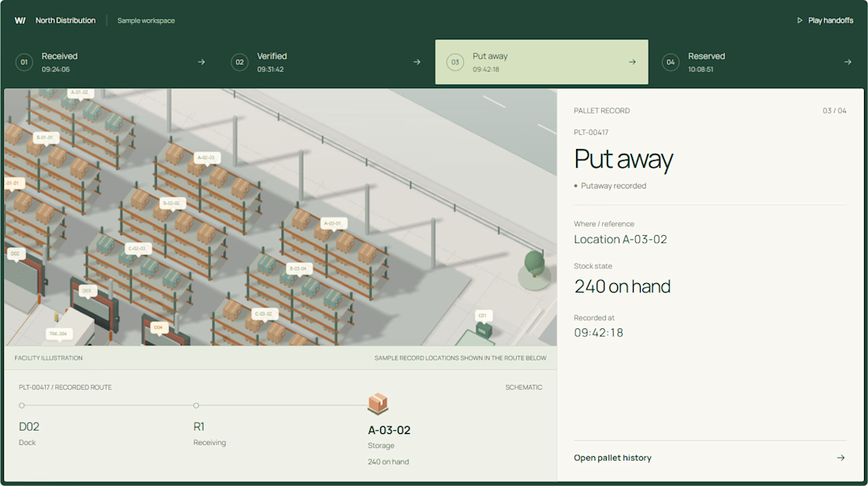The image size is (868, 486).
Task: Select the C-02-03 rack tag on the map
Action: coord(137,249)
